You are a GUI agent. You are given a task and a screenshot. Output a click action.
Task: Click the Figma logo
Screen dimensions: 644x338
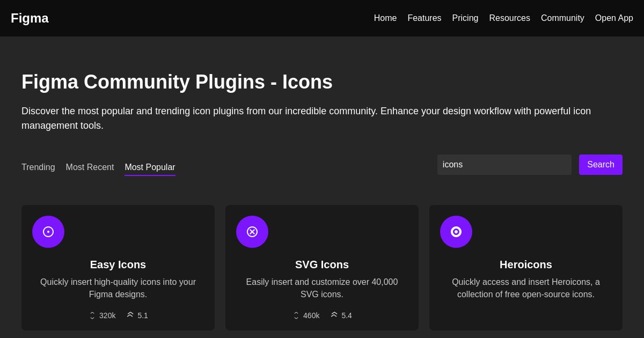click(30, 18)
